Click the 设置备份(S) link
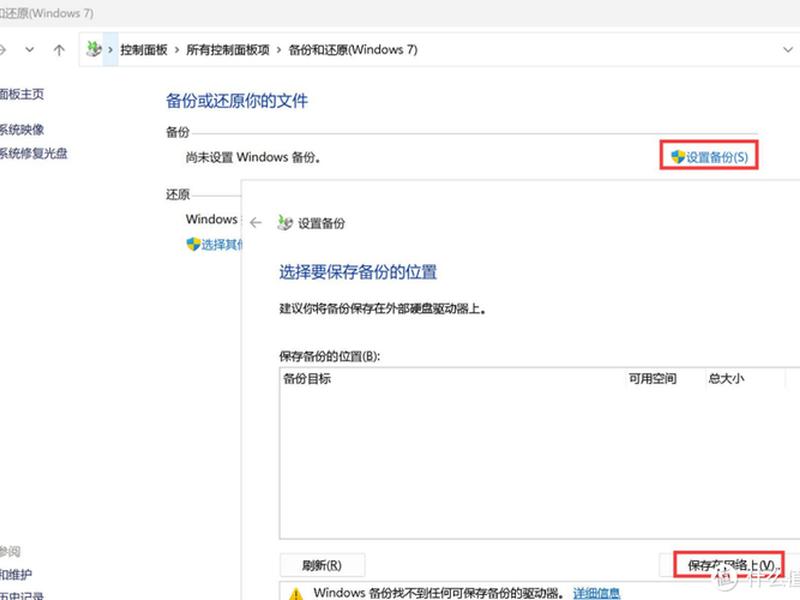The image size is (800, 600). [x=717, y=157]
